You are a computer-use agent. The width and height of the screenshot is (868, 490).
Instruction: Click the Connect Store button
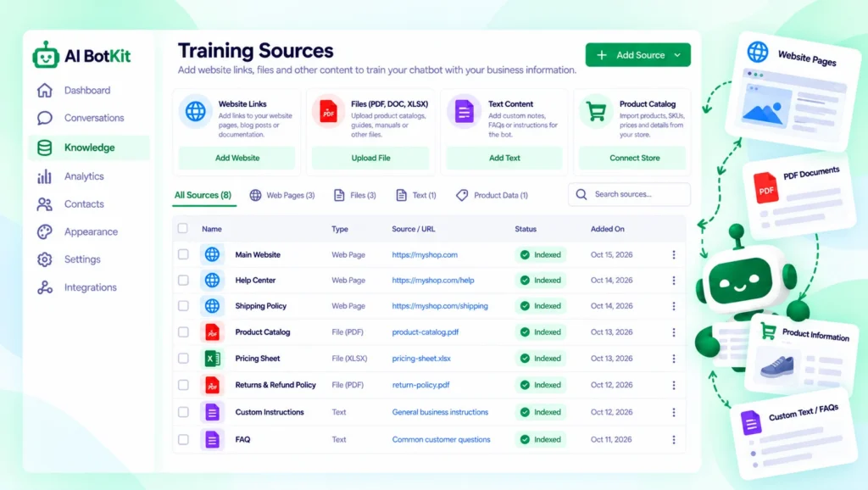[x=634, y=158]
